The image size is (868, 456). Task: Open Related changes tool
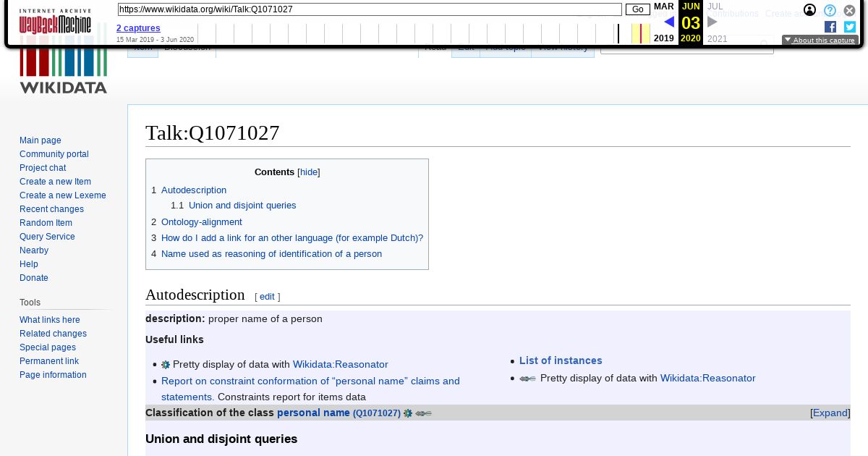[53, 334]
